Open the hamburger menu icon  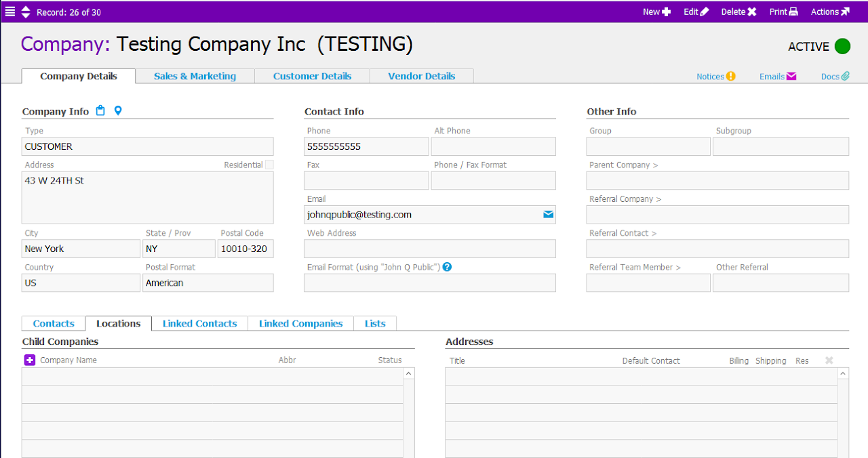pyautogui.click(x=9, y=12)
